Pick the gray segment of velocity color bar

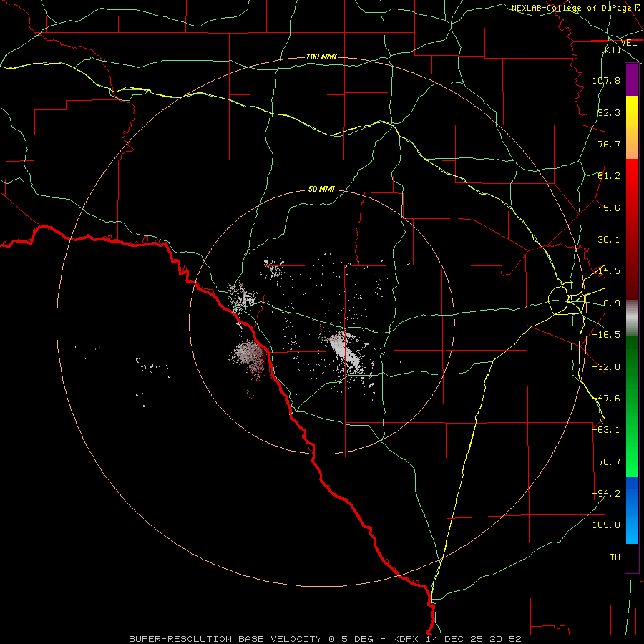click(632, 318)
